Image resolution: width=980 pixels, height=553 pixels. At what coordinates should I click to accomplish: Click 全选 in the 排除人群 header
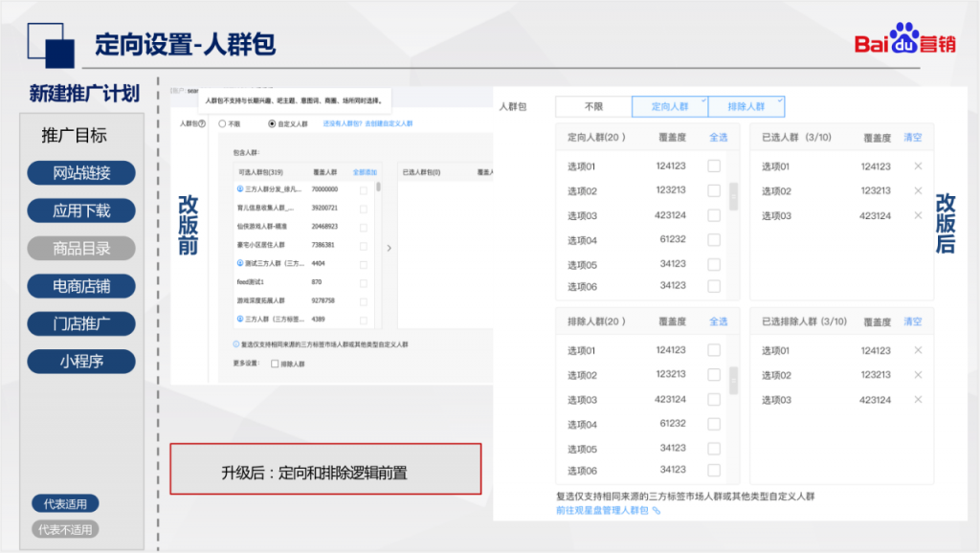tap(718, 321)
